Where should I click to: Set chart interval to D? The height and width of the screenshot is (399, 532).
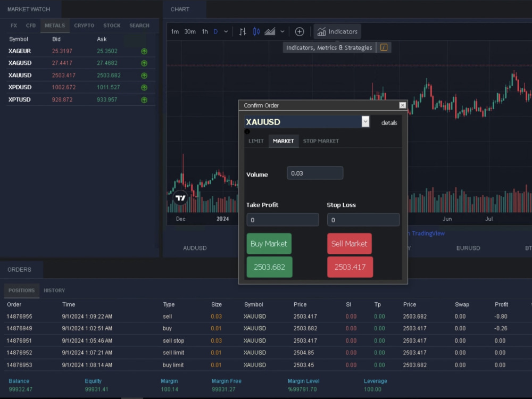(215, 32)
